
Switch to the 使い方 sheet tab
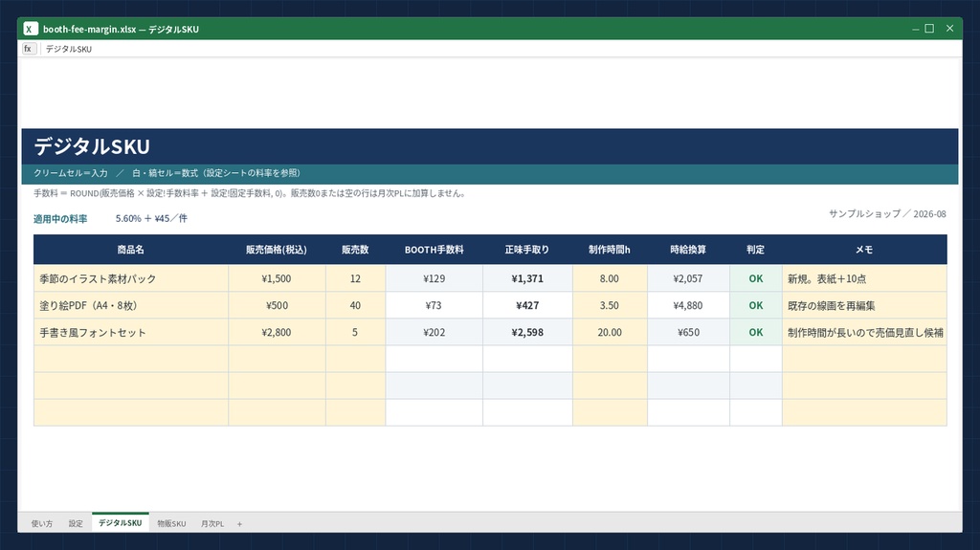click(42, 524)
